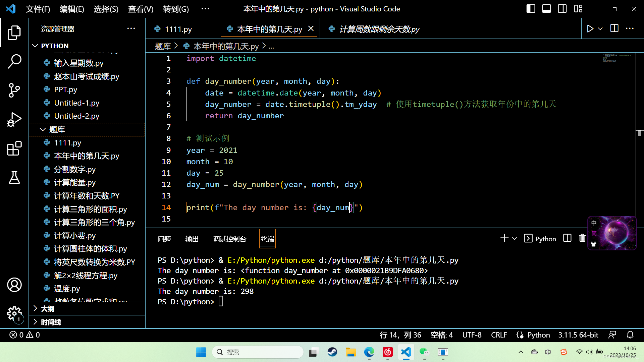The image size is (644, 362).
Task: Toggle primary side bar visibility
Action: tap(531, 9)
